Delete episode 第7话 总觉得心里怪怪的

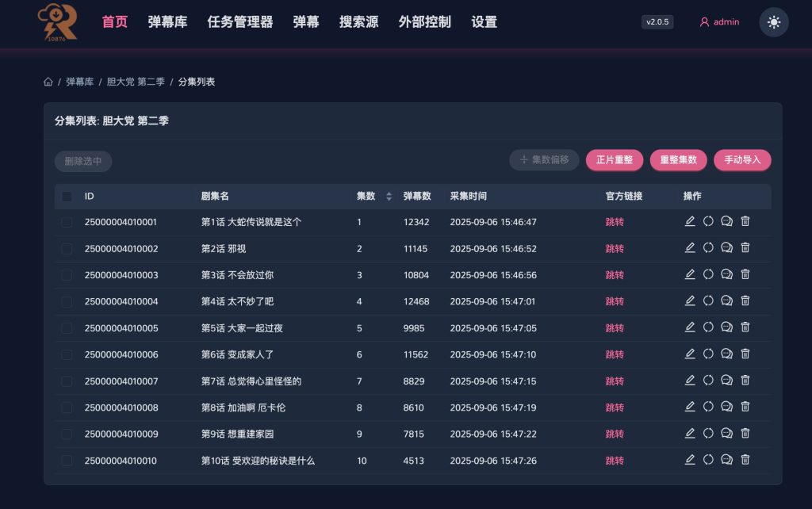(745, 381)
